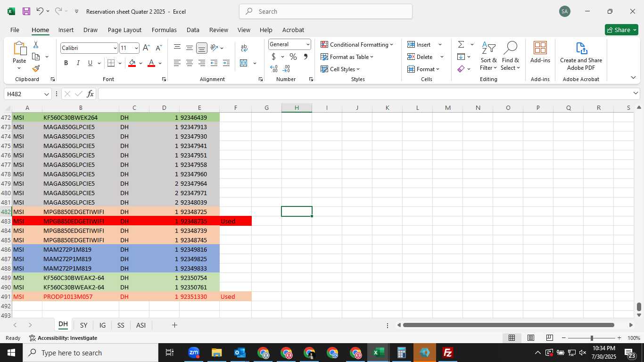Open Zoom from the taskbar
Viewport: 644px width, 362px height.
pyautogui.click(x=193, y=353)
